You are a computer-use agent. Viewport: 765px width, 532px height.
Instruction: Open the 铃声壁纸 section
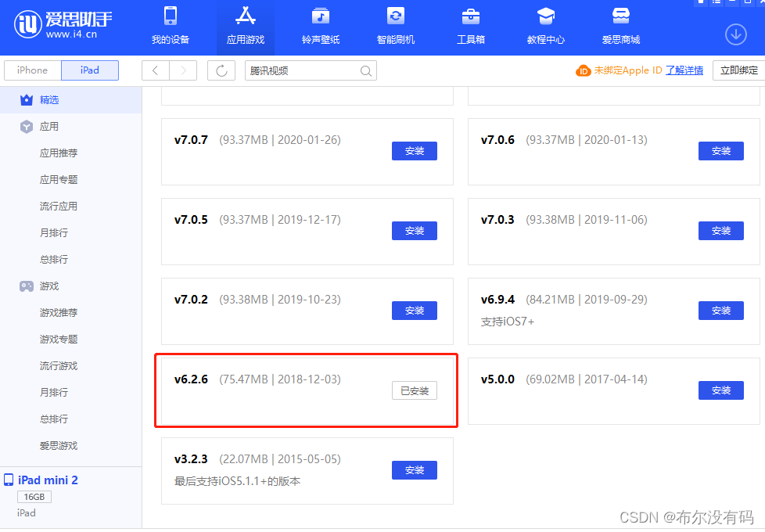(321, 27)
